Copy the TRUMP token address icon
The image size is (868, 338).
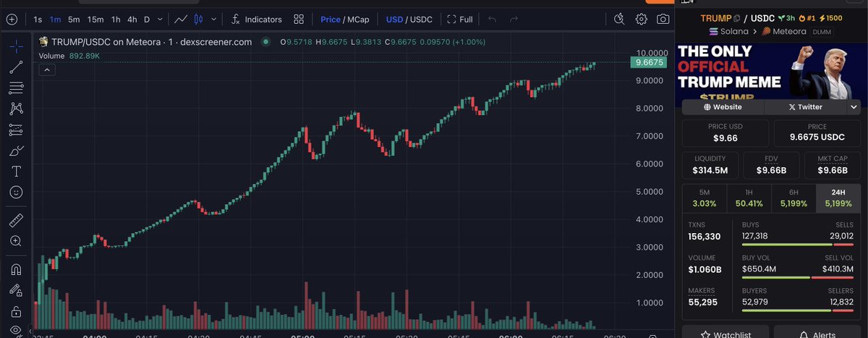[x=737, y=17]
